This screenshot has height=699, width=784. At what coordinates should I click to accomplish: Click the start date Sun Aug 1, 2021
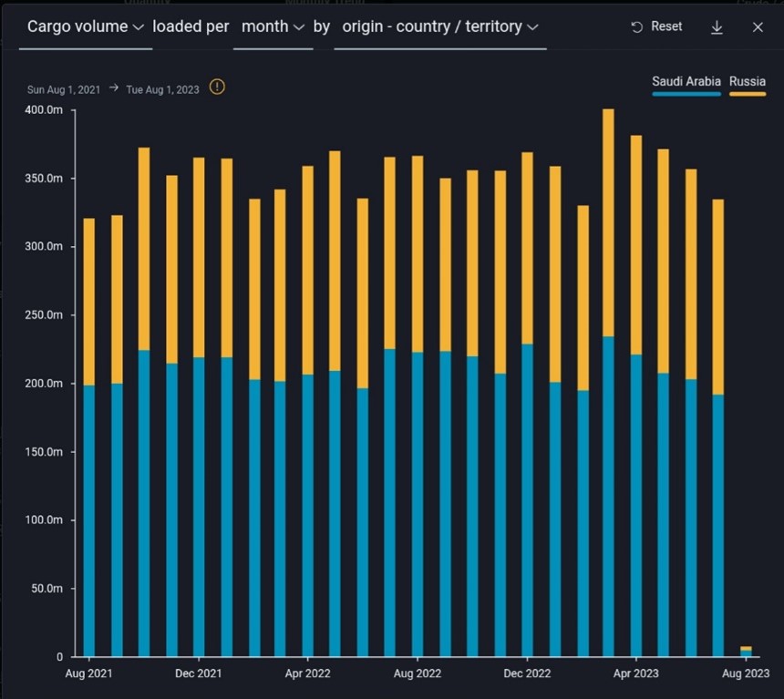click(65, 89)
